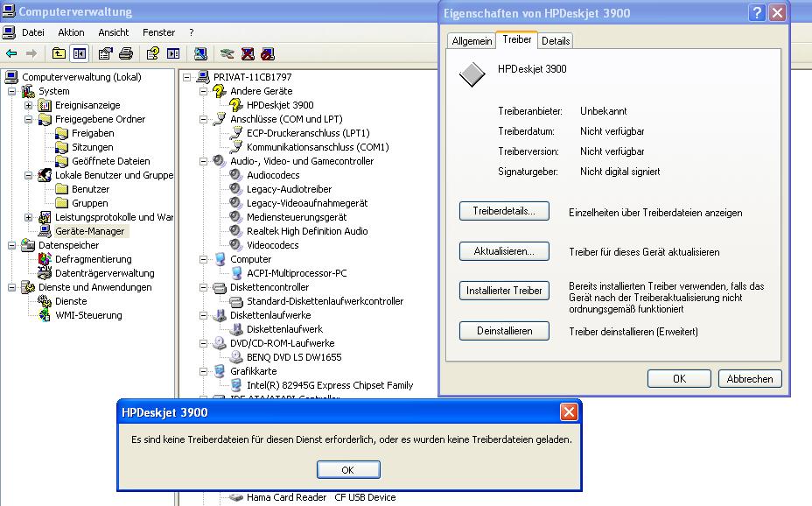Click the Aktualisieren... button
The image size is (812, 506).
(504, 251)
